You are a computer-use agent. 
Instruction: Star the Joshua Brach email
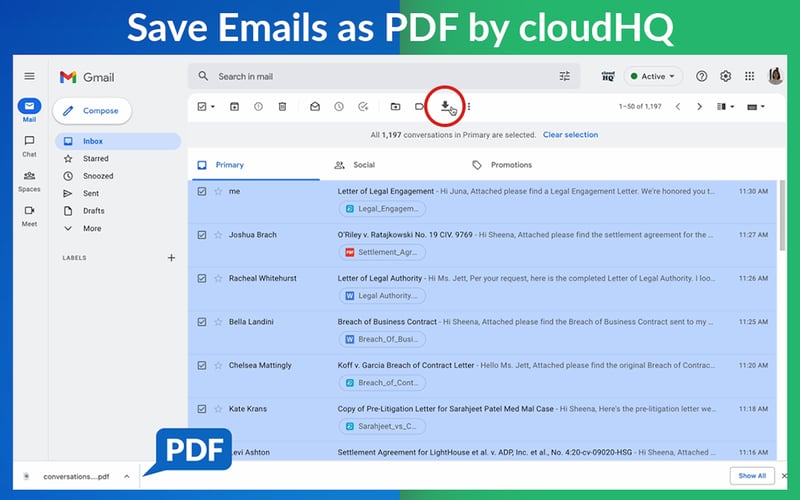[x=218, y=235]
